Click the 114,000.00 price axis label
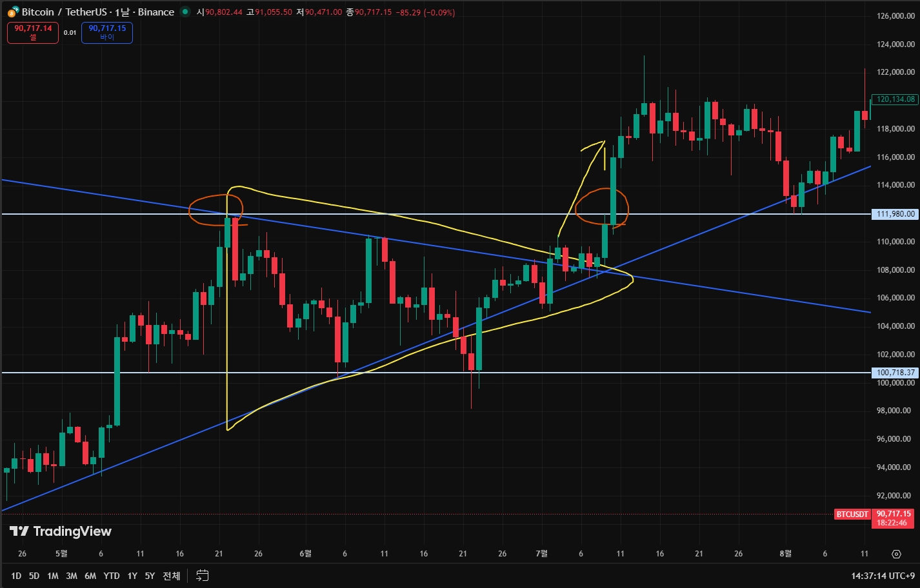920x588 pixels. pyautogui.click(x=895, y=185)
